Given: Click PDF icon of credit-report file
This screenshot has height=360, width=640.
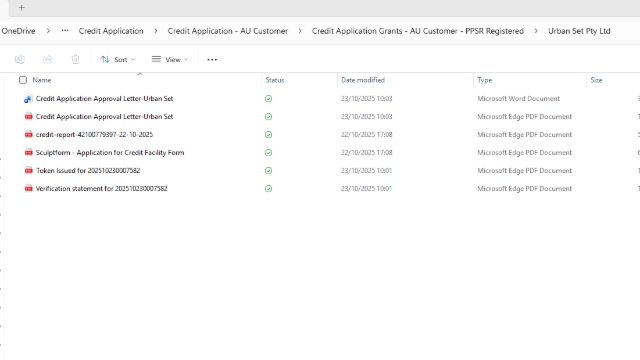Looking at the screenshot, I should coord(28,135).
